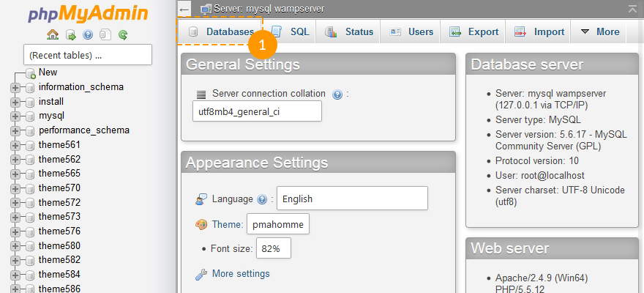The width and height of the screenshot is (644, 293).
Task: Select the theme580 database
Action: click(59, 245)
